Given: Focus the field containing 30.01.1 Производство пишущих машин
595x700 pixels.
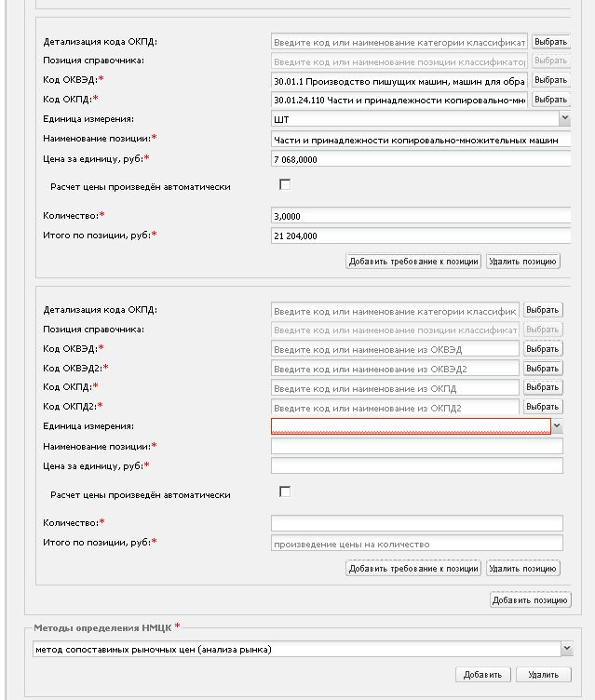Looking at the screenshot, I should pos(399,81).
